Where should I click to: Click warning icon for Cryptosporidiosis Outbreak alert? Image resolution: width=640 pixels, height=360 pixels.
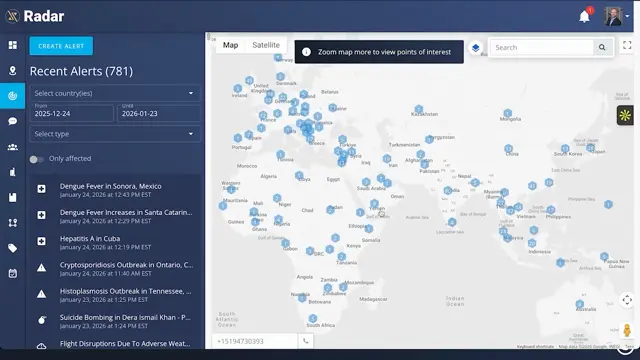[42, 268]
